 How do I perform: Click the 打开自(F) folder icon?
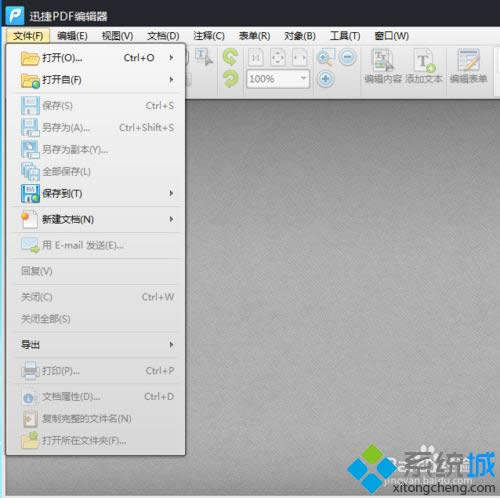30,80
